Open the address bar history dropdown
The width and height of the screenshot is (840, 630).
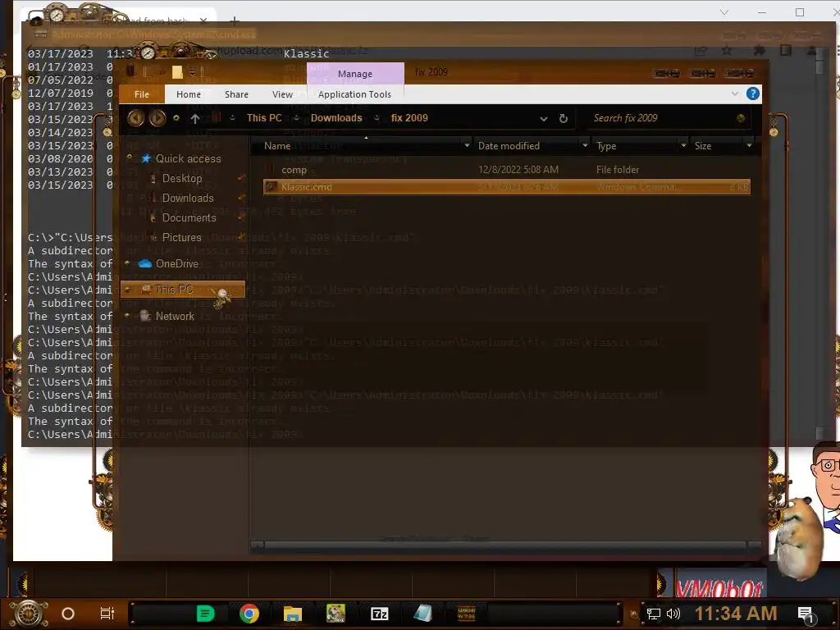(x=544, y=118)
